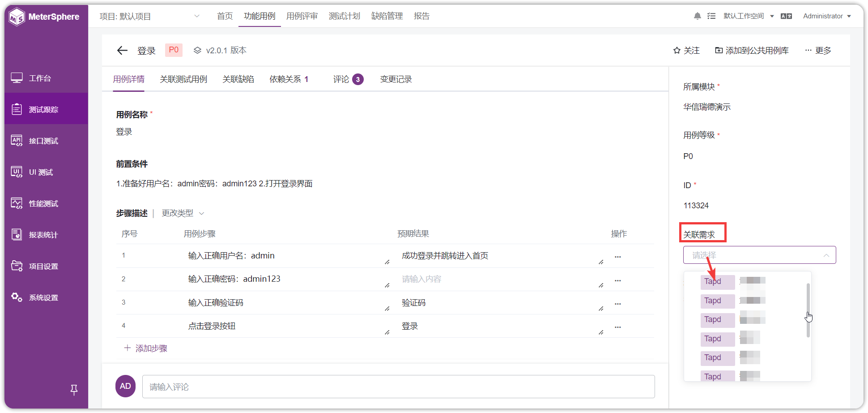The height and width of the screenshot is (413, 868).
Task: Click the 请输入评论 comment field
Action: point(399,387)
